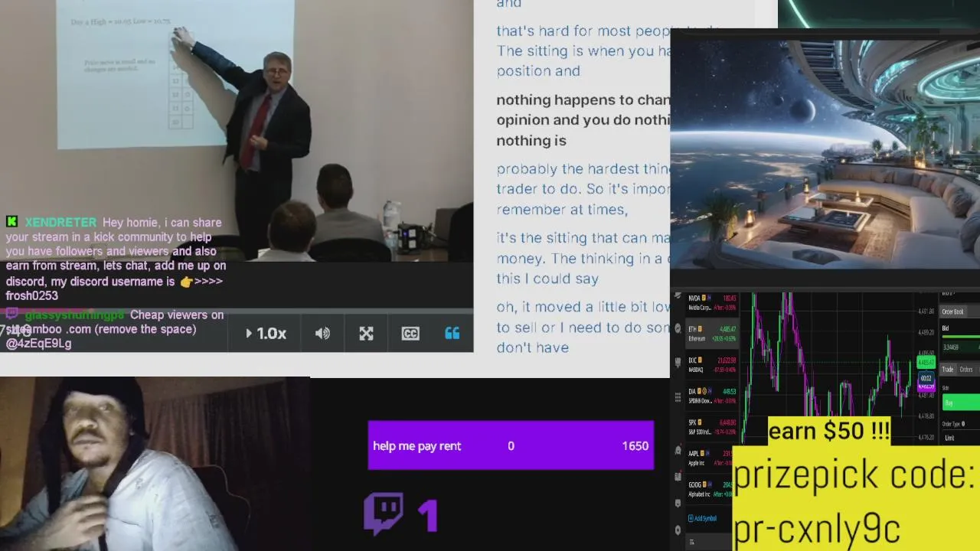Select GOOG Alphabet Inc row in watchlist
Viewport: 980px width, 551px height.
click(708, 489)
